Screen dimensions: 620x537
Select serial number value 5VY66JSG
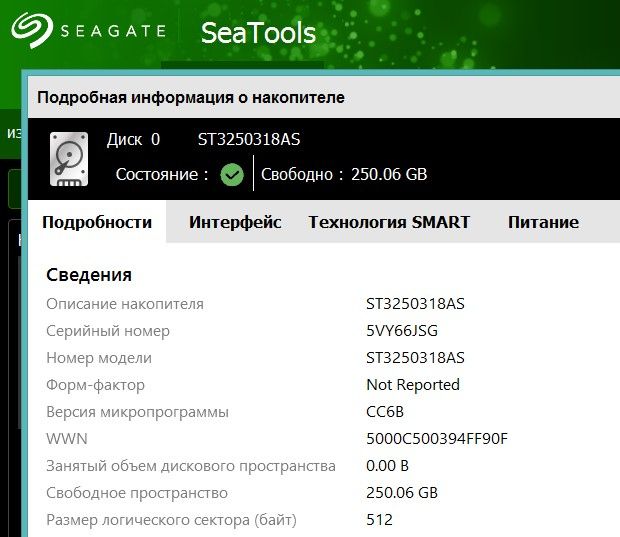402,331
